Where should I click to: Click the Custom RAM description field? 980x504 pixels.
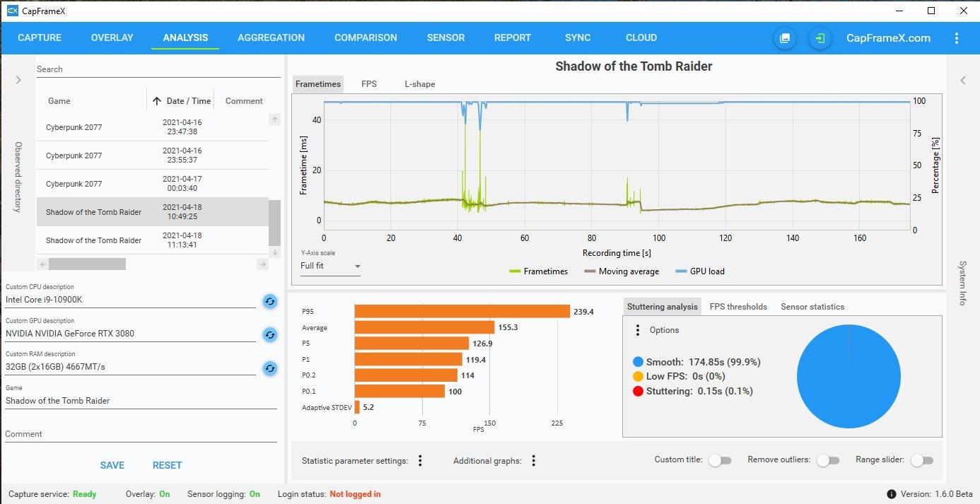(x=130, y=368)
